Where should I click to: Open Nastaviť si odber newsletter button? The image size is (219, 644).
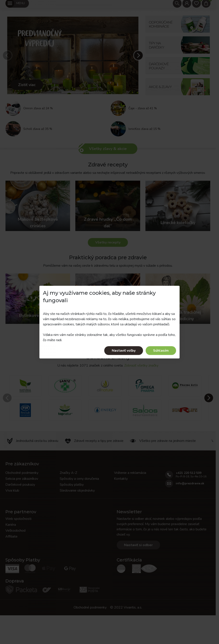click(x=138, y=545)
